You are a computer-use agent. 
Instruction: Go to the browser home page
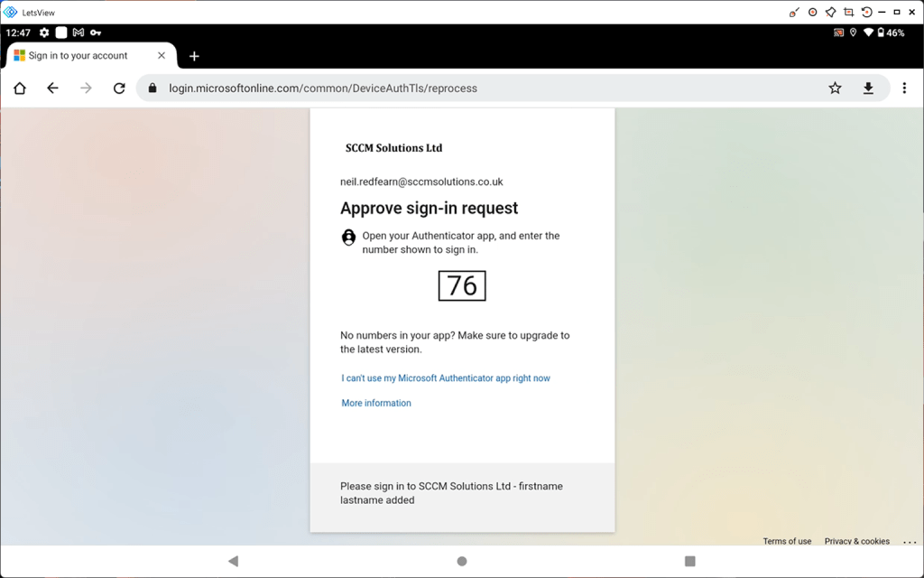[20, 89]
